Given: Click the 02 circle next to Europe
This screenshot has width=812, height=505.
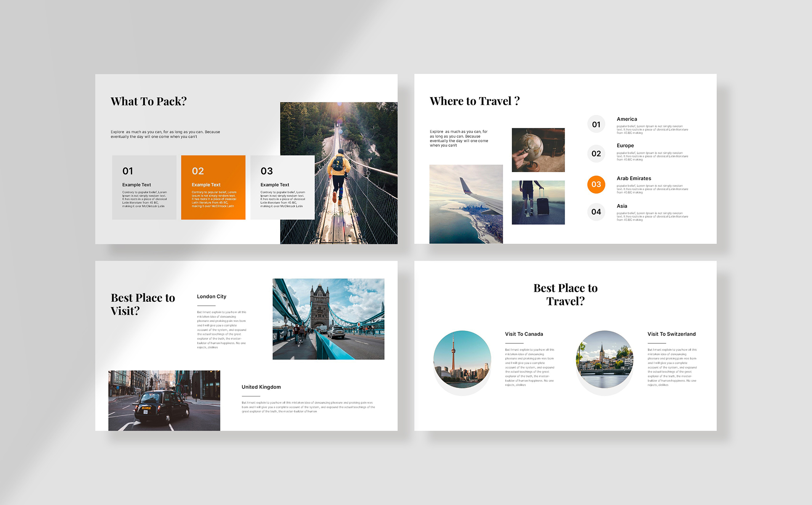Looking at the screenshot, I should pyautogui.click(x=596, y=154).
